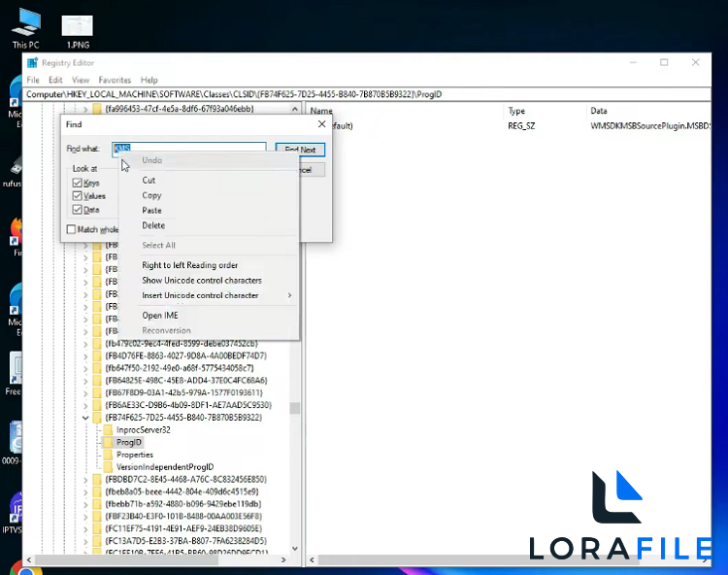Click folder icon of {FB74F625-7D25-4455-B840-7B870B5B9322}
Screen dimensions: 728x575
point(97,418)
